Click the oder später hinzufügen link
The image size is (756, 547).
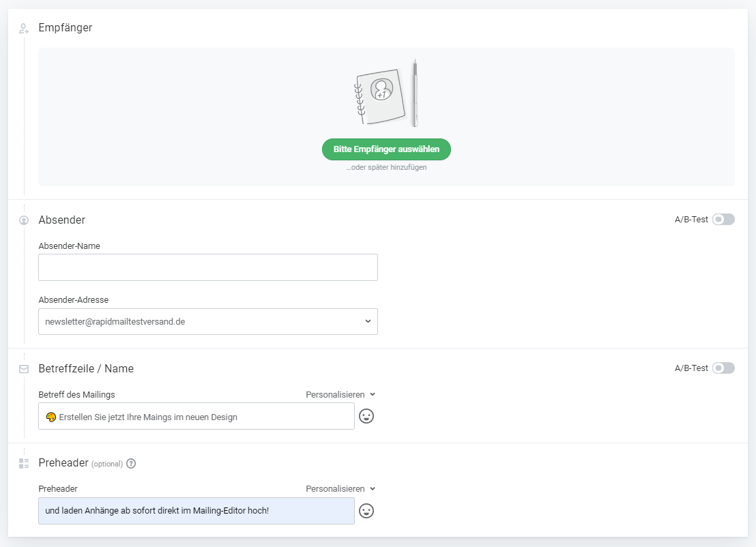(386, 168)
